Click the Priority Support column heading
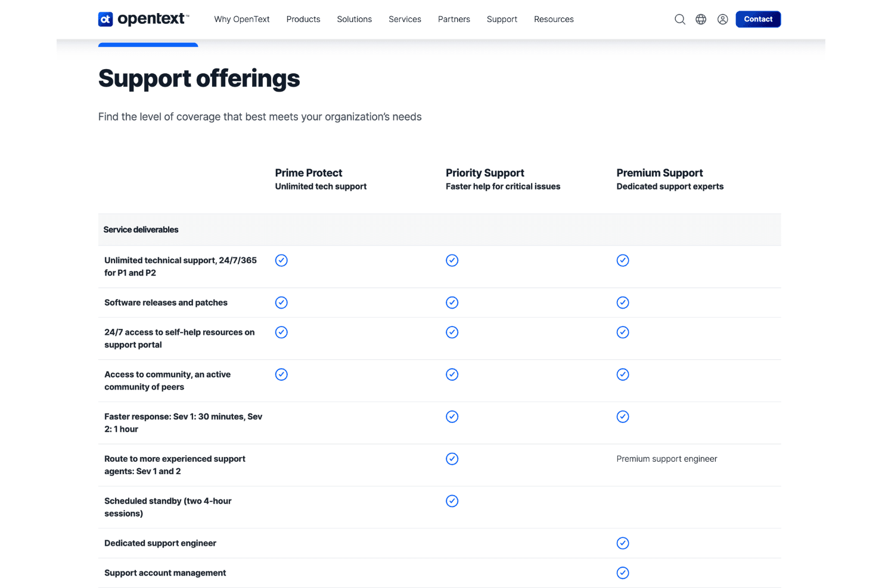The width and height of the screenshot is (882, 588). point(485,173)
